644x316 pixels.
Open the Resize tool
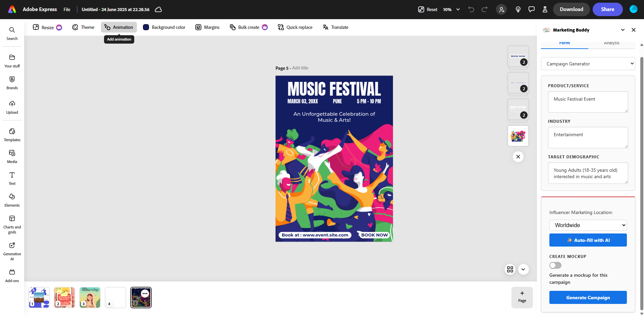pyautogui.click(x=47, y=27)
